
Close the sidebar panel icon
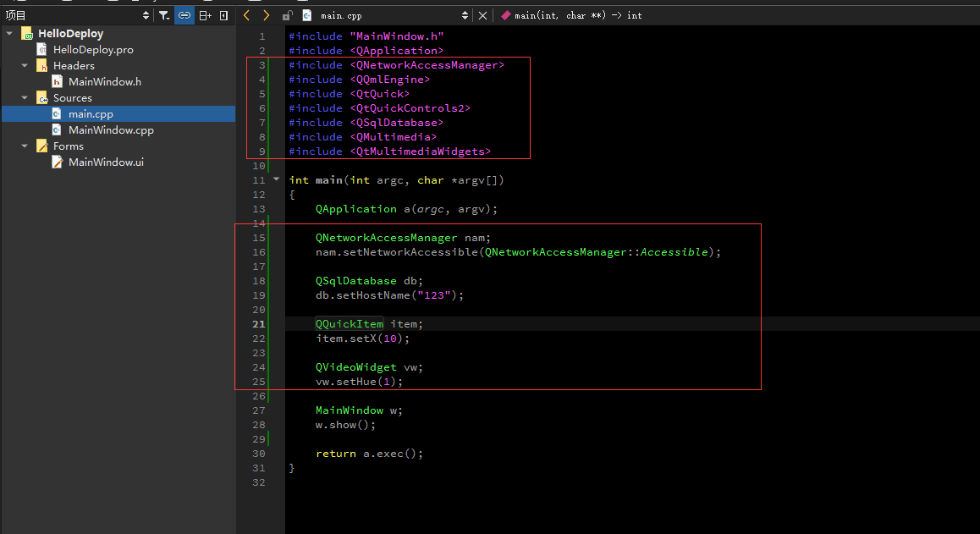pyautogui.click(x=223, y=15)
